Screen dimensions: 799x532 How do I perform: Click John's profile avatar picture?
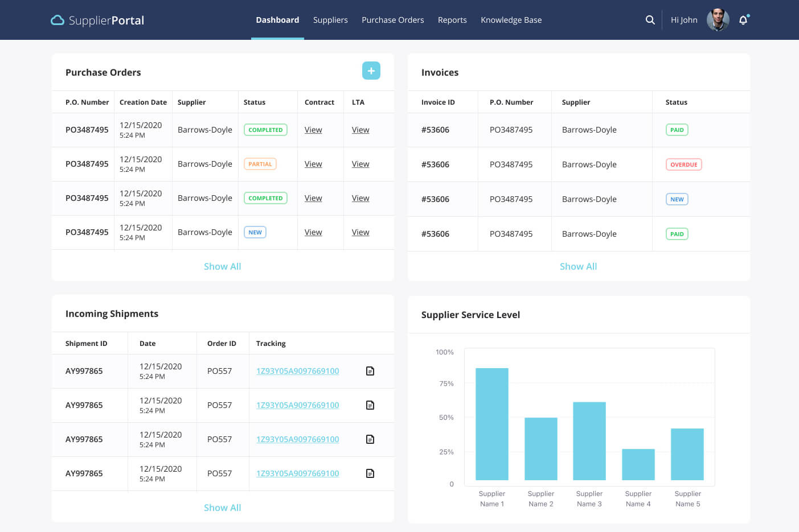tap(718, 20)
